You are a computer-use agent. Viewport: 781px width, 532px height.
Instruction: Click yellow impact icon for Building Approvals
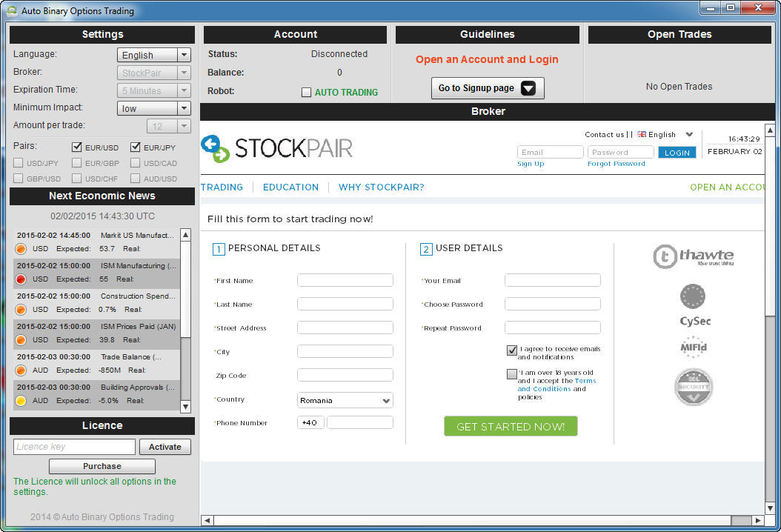[x=21, y=401]
